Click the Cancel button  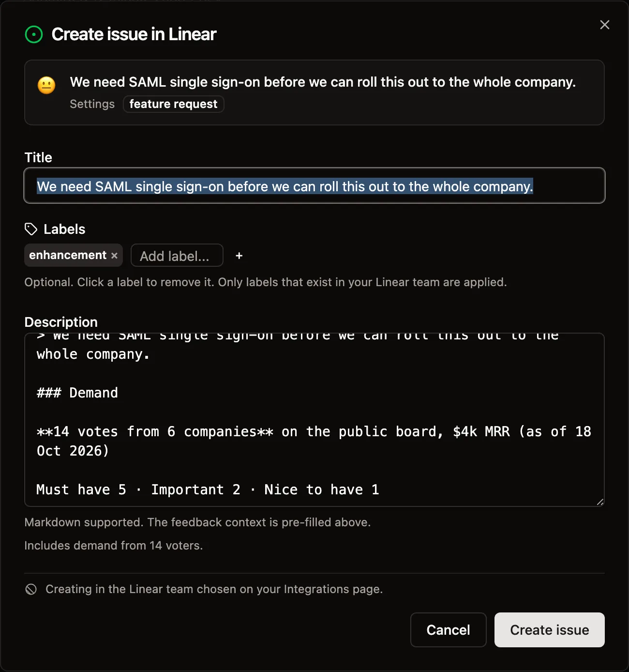pyautogui.click(x=449, y=630)
